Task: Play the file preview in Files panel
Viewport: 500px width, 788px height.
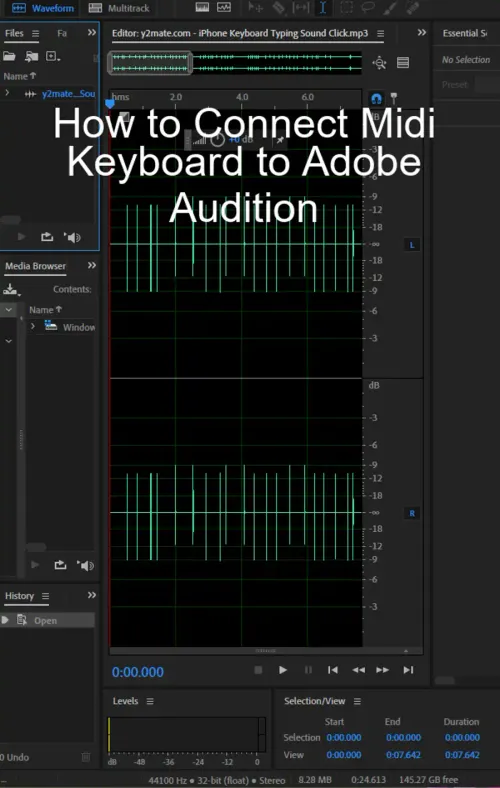Action: tap(21, 237)
